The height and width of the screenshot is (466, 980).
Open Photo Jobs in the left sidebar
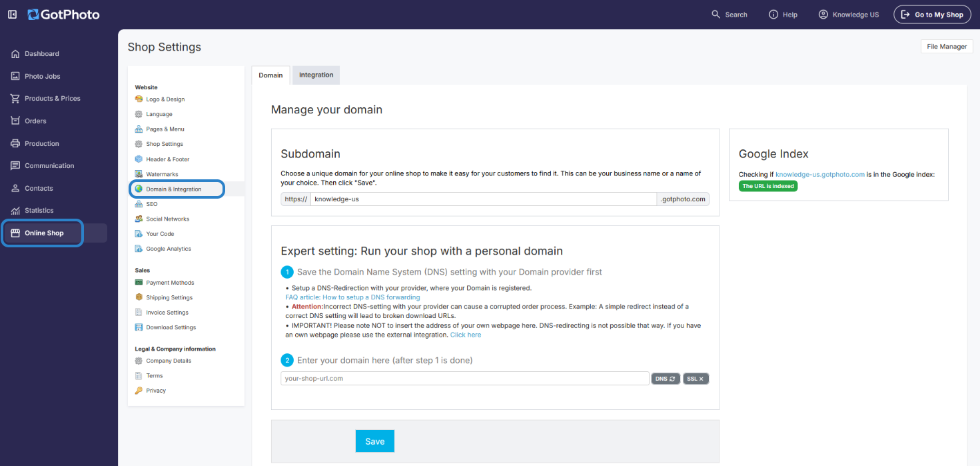(x=43, y=76)
